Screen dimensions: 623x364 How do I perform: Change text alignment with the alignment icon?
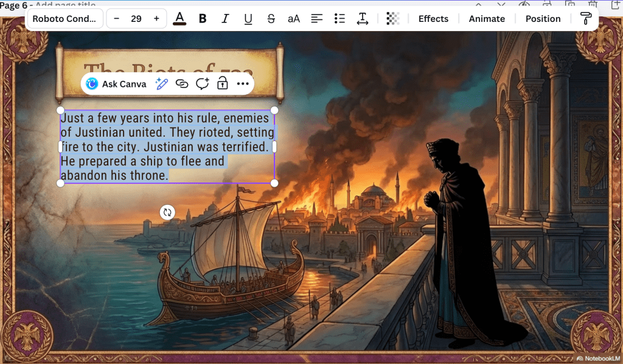tap(317, 19)
